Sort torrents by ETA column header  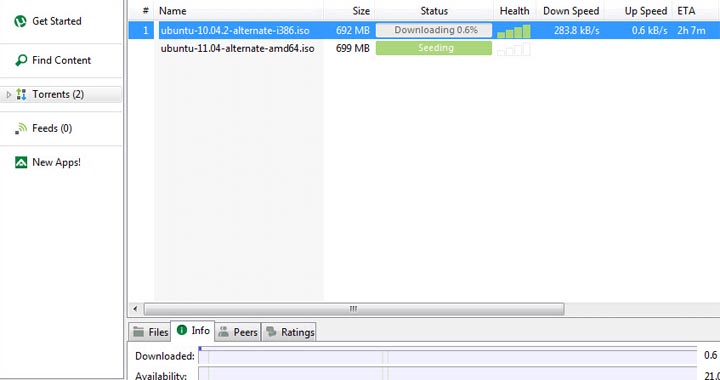coord(686,11)
